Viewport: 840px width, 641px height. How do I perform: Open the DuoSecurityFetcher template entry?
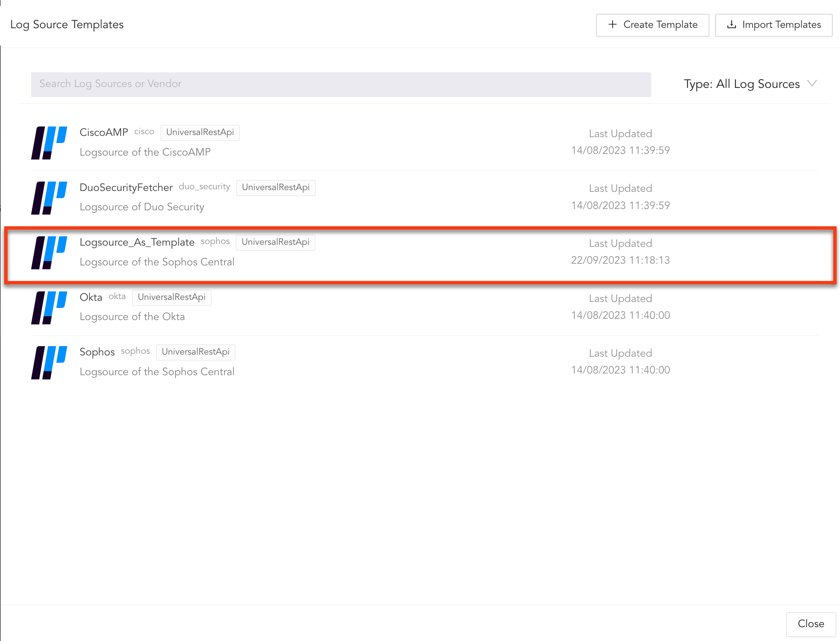126,188
